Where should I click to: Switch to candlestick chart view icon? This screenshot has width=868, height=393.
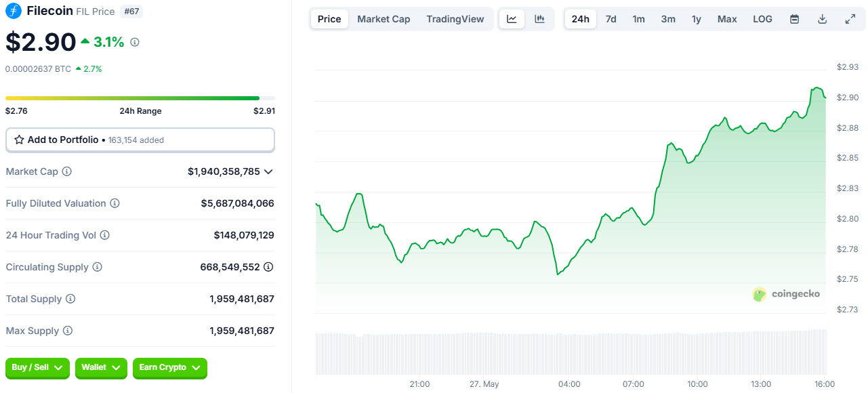[x=540, y=19]
